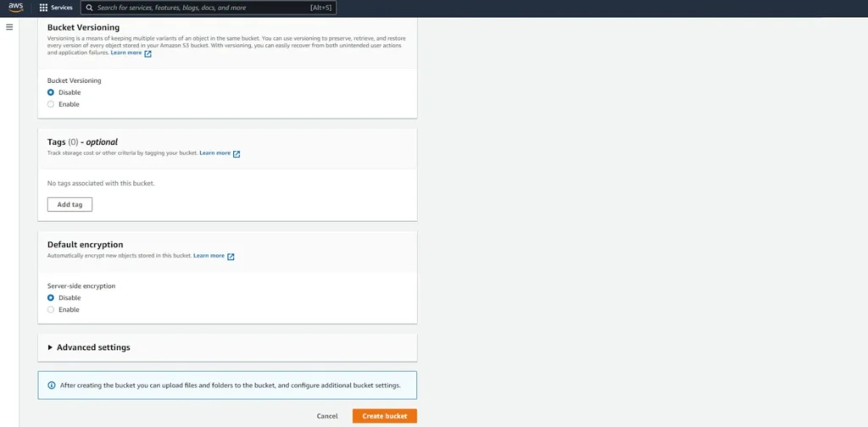Open the hamburger side navigation menu
This screenshot has width=868, height=427.
(x=9, y=27)
